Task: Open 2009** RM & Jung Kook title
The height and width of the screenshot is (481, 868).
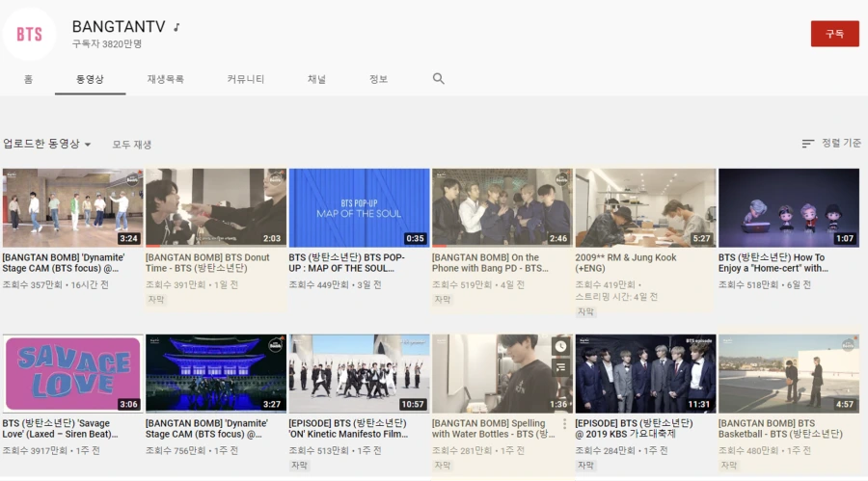Action: pos(626,263)
